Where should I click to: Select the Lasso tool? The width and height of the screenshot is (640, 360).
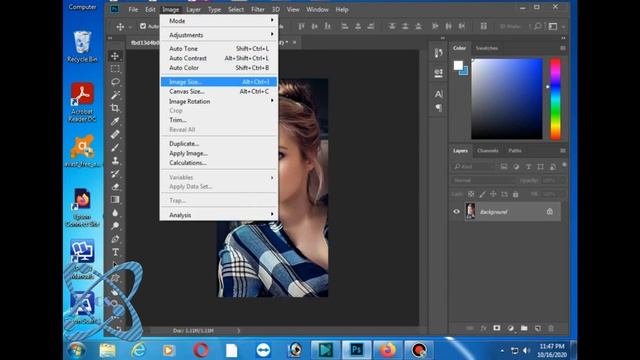coord(116,82)
